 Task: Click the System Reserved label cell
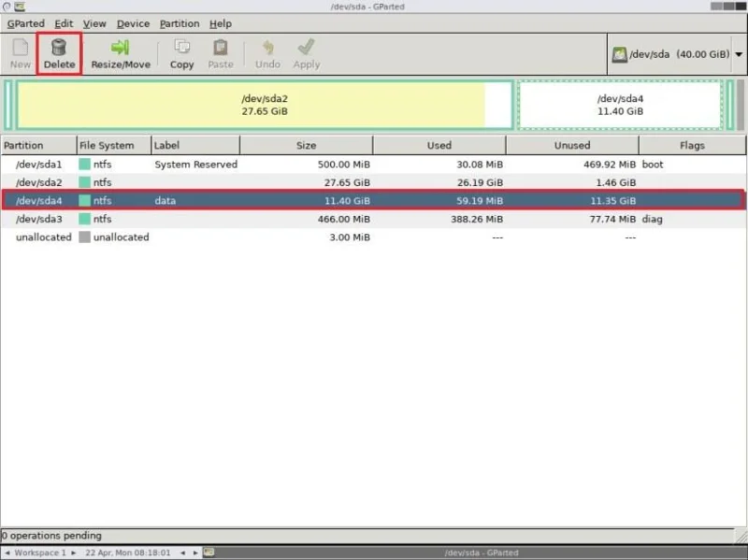195,165
